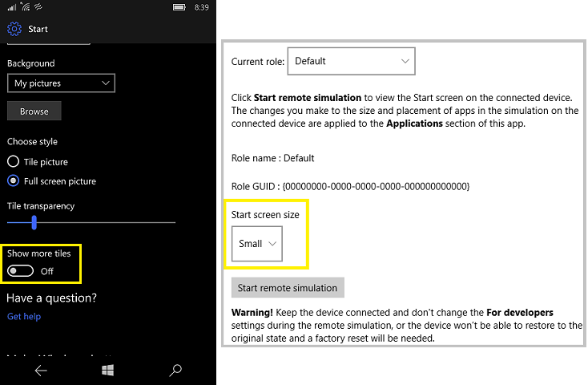The height and width of the screenshot is (385, 588).
Task: Tap the battery indicator icon
Action: click(180, 7)
